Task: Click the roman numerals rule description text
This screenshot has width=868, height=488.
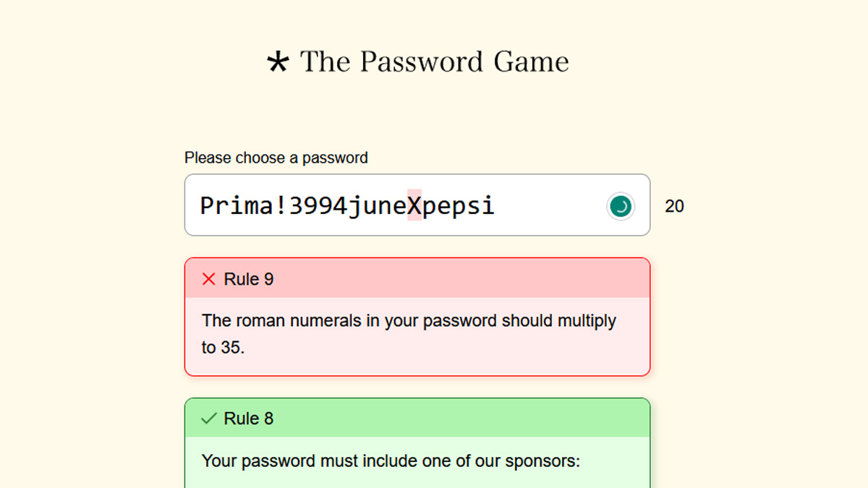Action: click(x=409, y=321)
